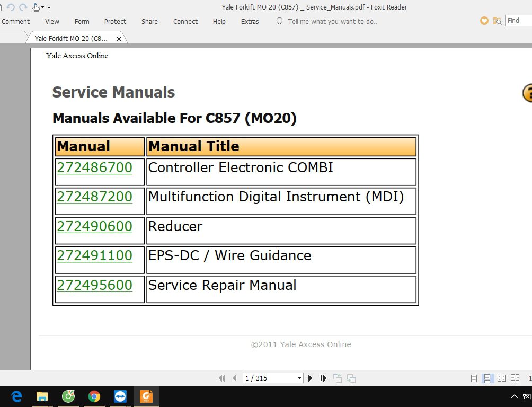Open the page number dropdown arrow
This screenshot has width=532, height=407.
click(x=299, y=378)
